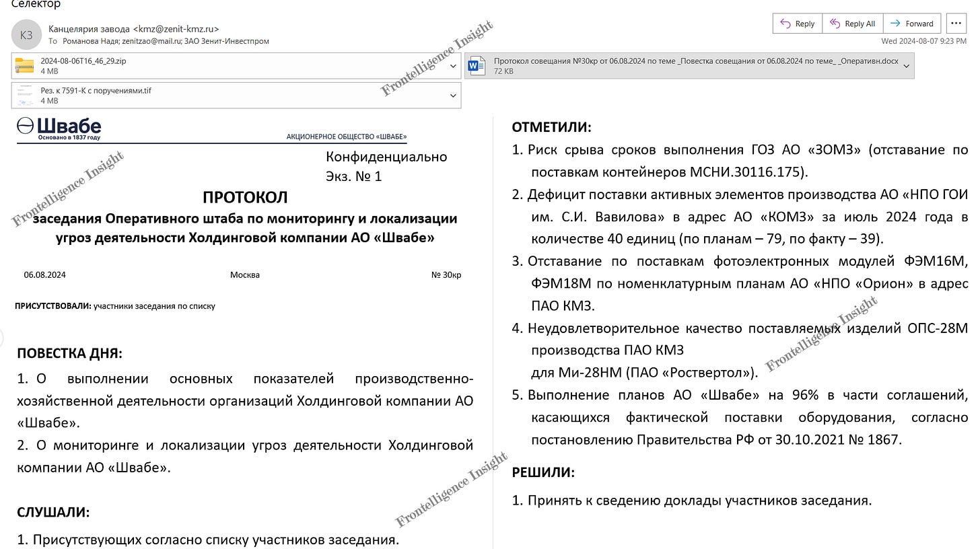Expand dropdown for the tif attachment
This screenshot has width=980, height=549.
(453, 96)
